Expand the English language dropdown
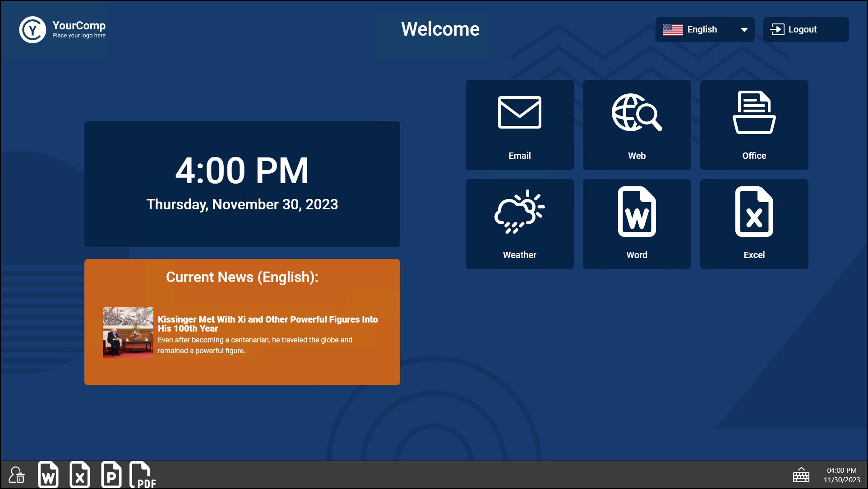 [705, 29]
